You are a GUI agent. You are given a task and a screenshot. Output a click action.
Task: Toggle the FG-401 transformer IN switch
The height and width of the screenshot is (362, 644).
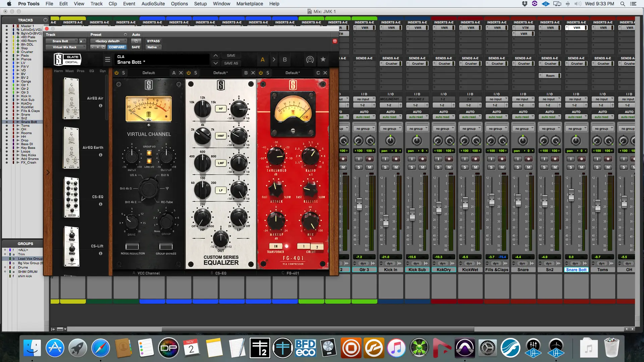(276, 246)
